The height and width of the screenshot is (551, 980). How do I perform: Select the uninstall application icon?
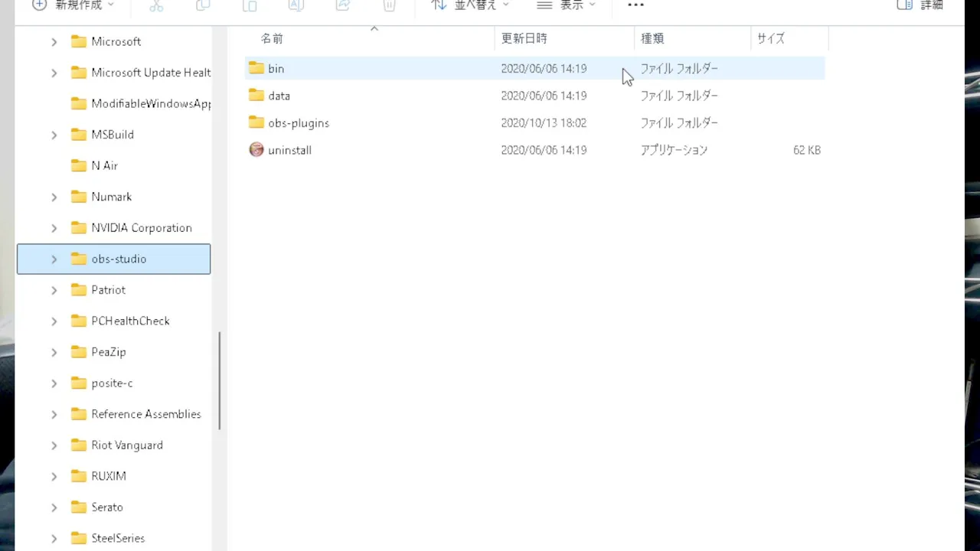click(x=256, y=150)
